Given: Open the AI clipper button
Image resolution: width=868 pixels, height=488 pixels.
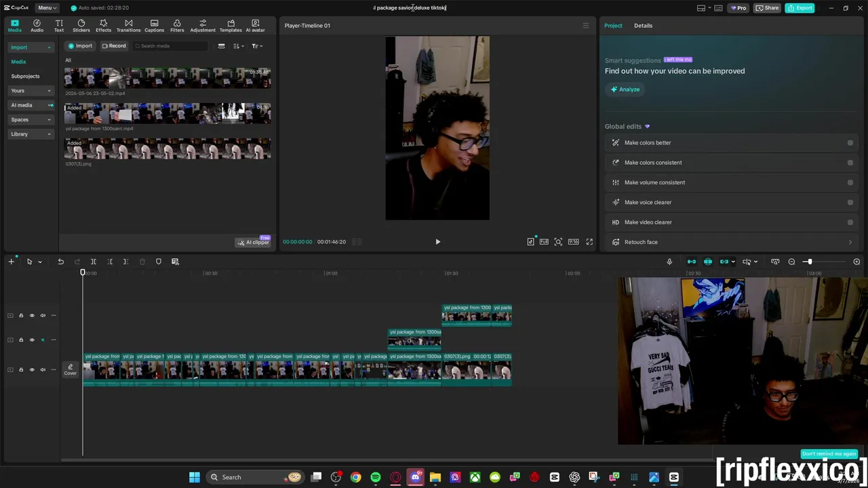Looking at the screenshot, I should [254, 242].
